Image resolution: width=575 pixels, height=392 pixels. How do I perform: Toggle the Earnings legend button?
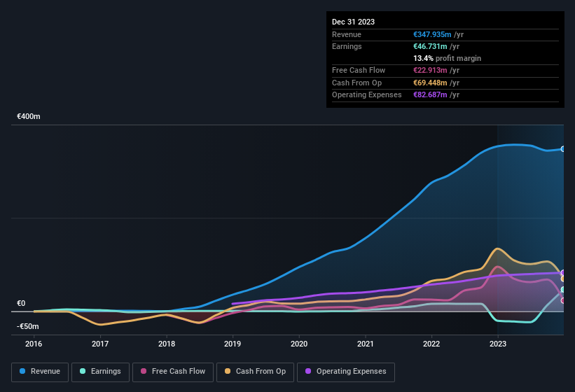point(100,372)
